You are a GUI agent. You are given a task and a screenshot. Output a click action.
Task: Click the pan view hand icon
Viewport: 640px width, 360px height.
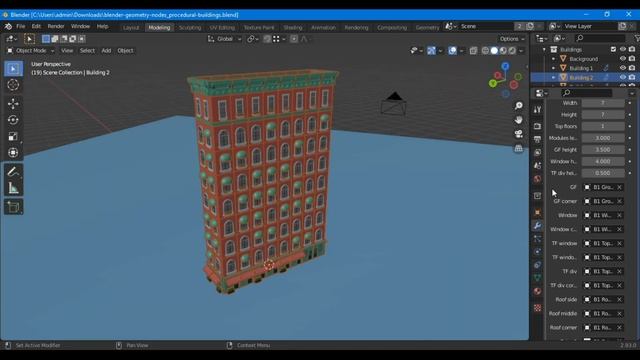click(518, 120)
